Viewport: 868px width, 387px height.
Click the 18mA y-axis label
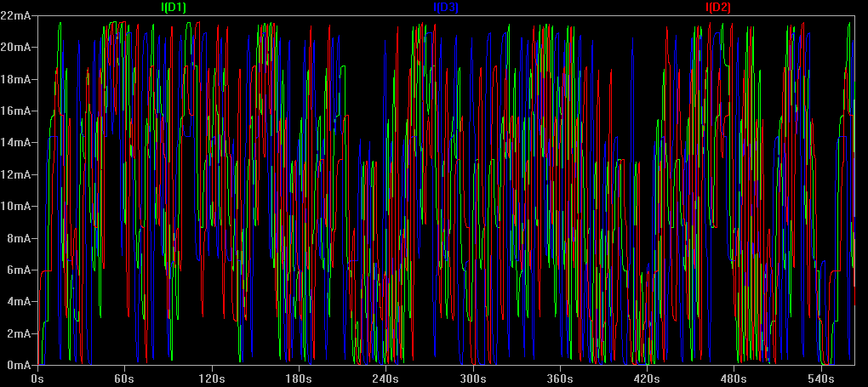click(15, 79)
